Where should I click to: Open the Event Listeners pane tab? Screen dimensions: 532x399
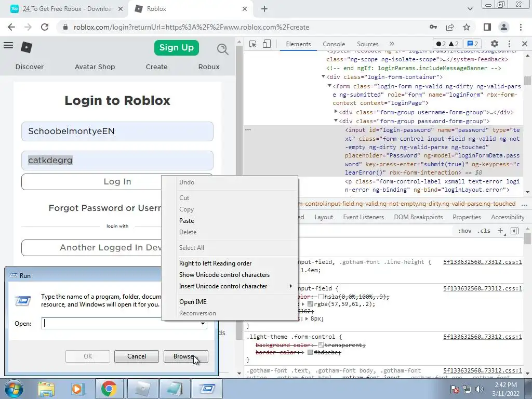click(363, 217)
